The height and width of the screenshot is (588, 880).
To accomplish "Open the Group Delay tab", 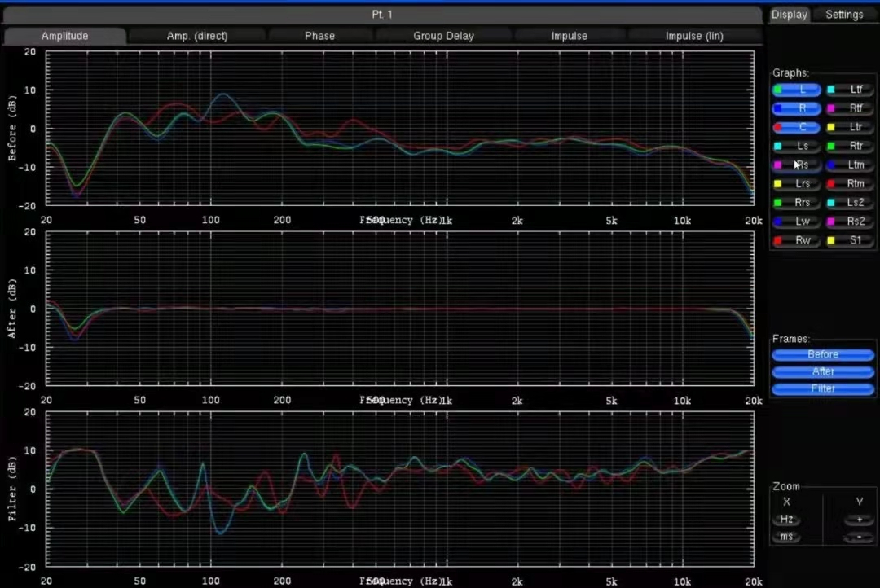I will (443, 36).
